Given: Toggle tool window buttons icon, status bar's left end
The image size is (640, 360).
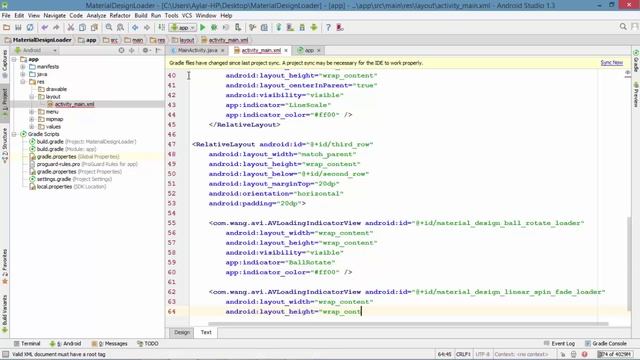Looking at the screenshot, I should [x=5, y=354].
